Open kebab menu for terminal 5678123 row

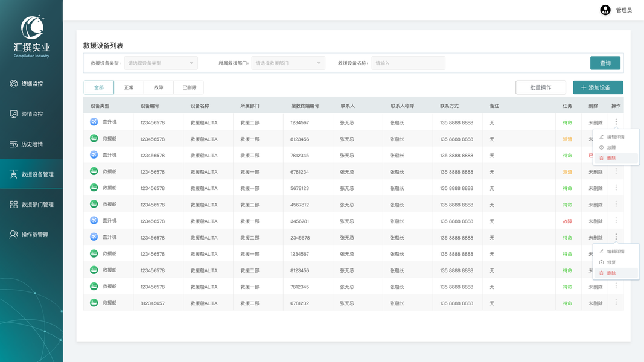[x=616, y=188]
